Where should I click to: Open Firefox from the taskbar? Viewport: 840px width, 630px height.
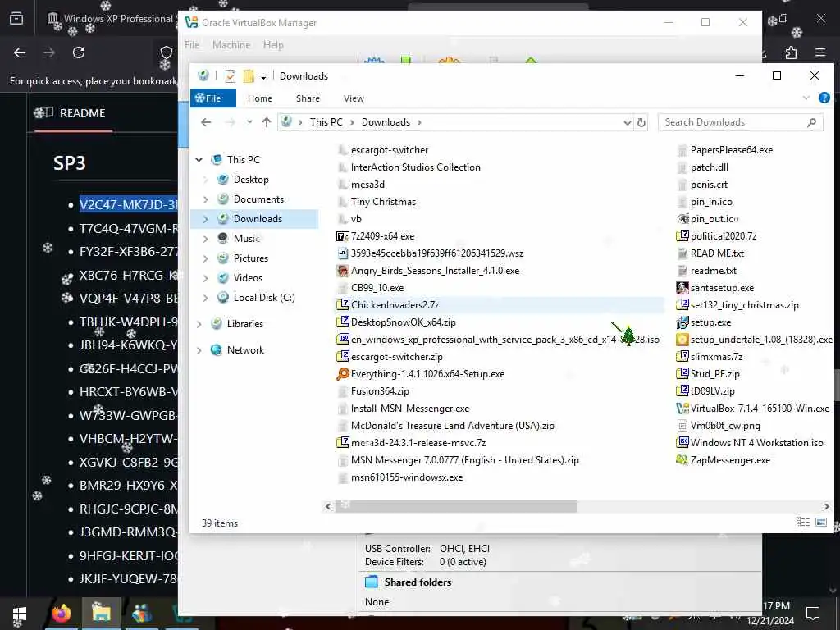tap(61, 614)
